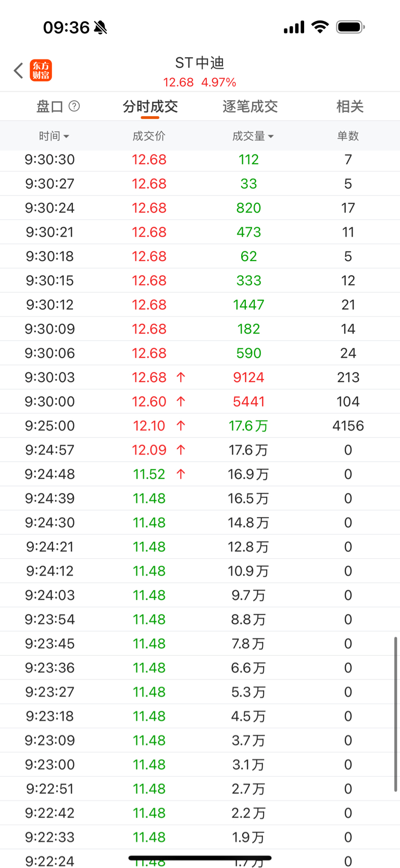This screenshot has height=868, width=400.
Task: Tap the battery icon in the status bar
Action: [350, 27]
